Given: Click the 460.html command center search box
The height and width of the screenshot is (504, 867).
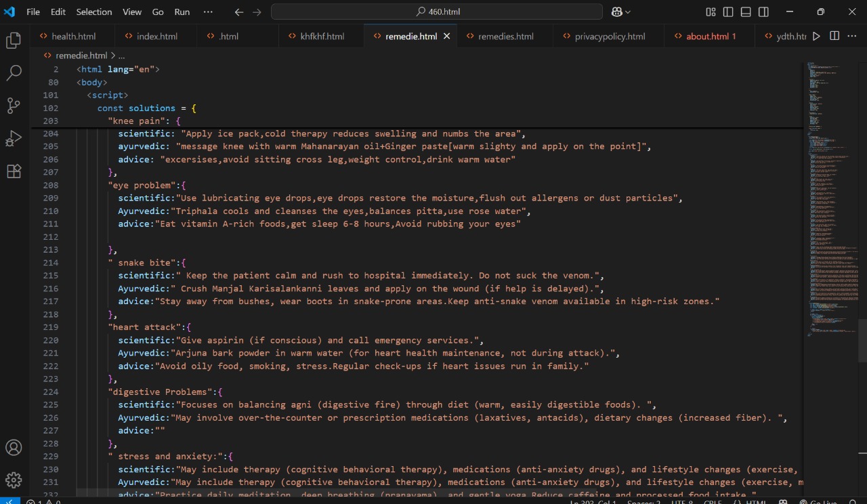Looking at the screenshot, I should (x=437, y=12).
